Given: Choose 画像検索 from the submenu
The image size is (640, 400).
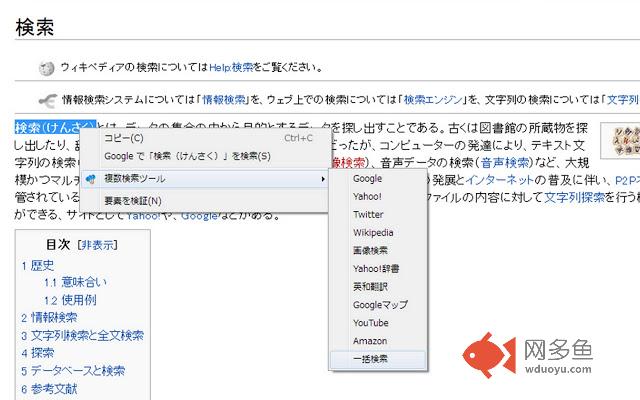Looking at the screenshot, I should (370, 251).
